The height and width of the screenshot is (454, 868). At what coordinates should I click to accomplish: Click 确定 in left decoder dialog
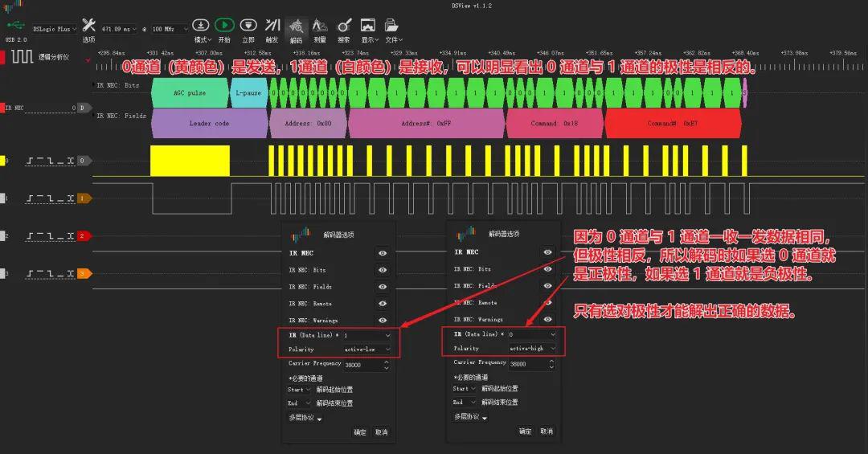360,432
